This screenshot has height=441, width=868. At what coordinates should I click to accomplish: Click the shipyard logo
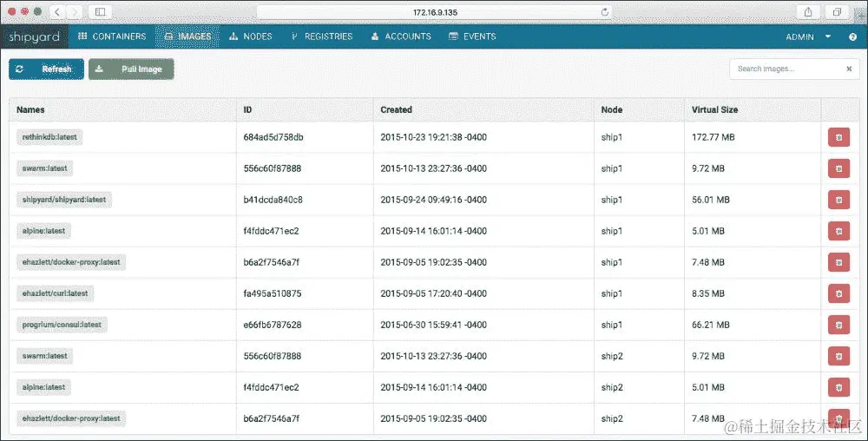(x=35, y=36)
